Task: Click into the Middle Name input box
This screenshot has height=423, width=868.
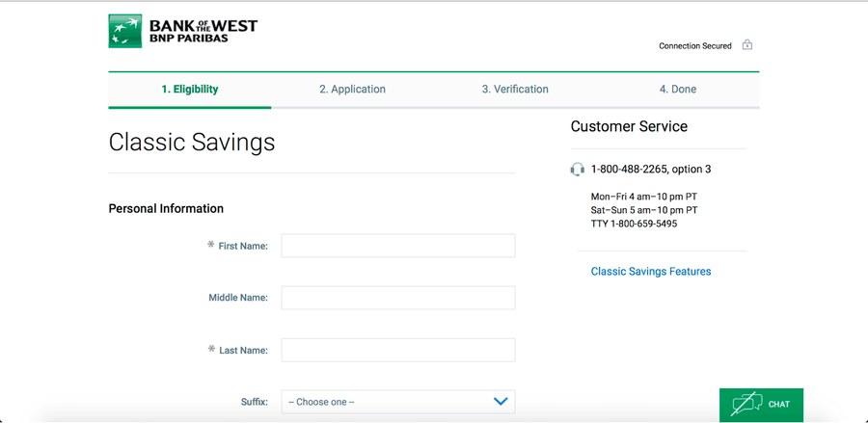Action: (x=397, y=298)
